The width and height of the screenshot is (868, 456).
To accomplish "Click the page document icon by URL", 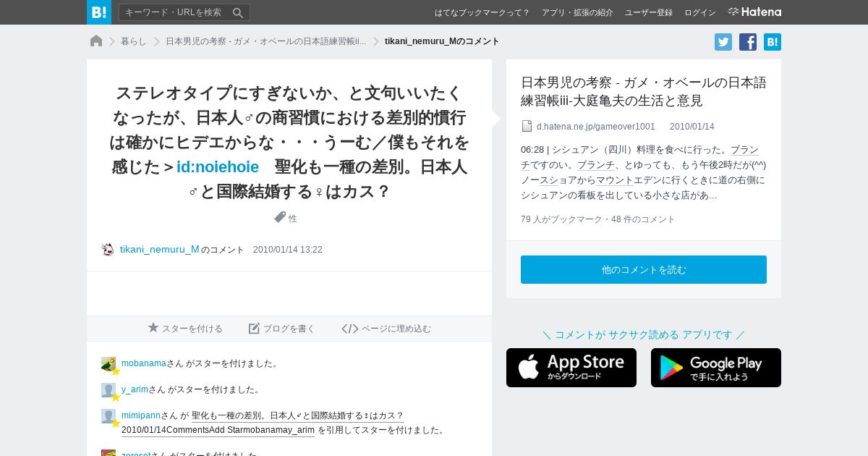I will click(527, 126).
